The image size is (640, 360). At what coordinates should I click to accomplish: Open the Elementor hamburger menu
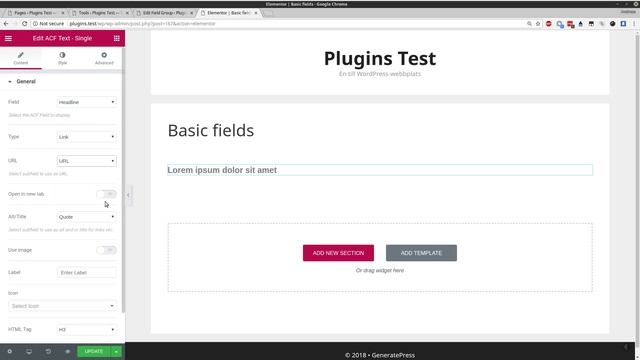click(8, 38)
